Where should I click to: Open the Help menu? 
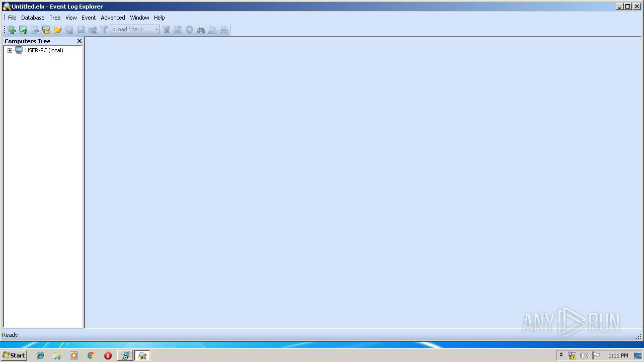point(159,18)
